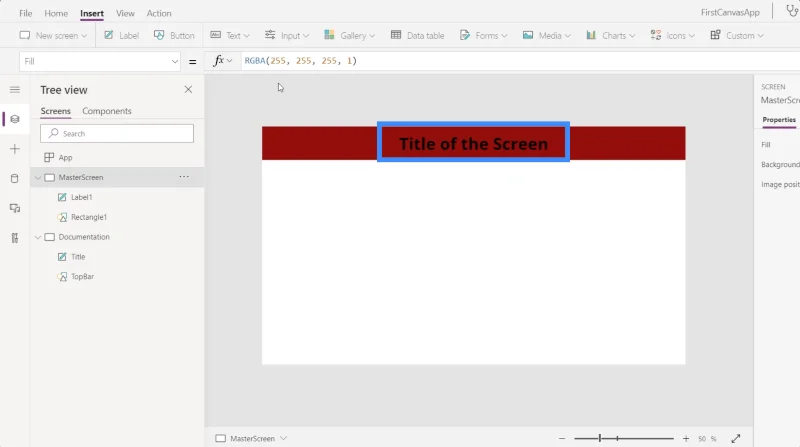This screenshot has width=800, height=447.
Task: Open the Action tab
Action: [159, 13]
